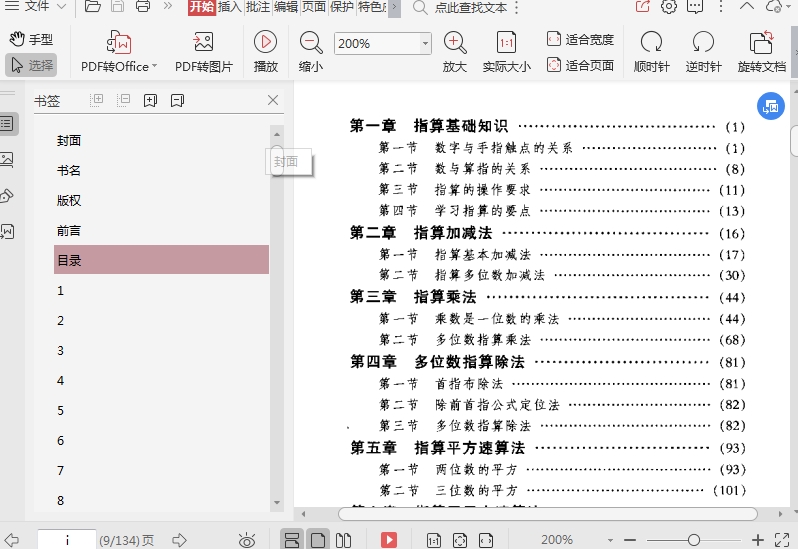Close the 书签 panel
798x549 pixels.
coord(273,100)
